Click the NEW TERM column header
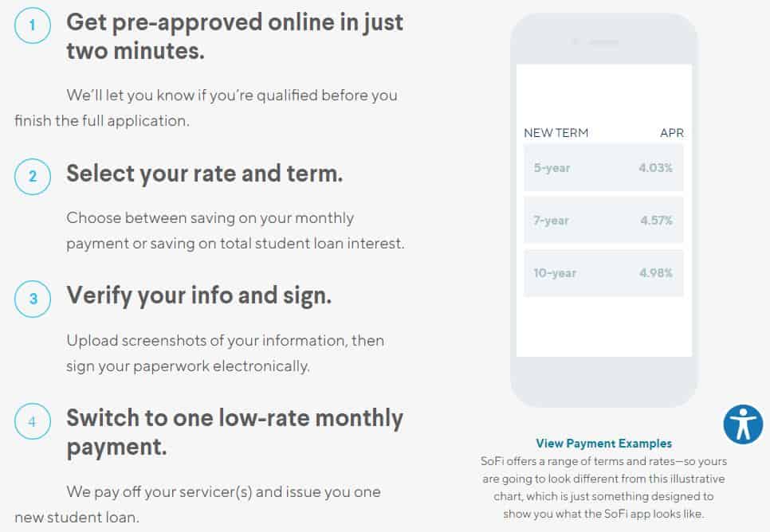This screenshot has height=532, width=770. click(556, 133)
